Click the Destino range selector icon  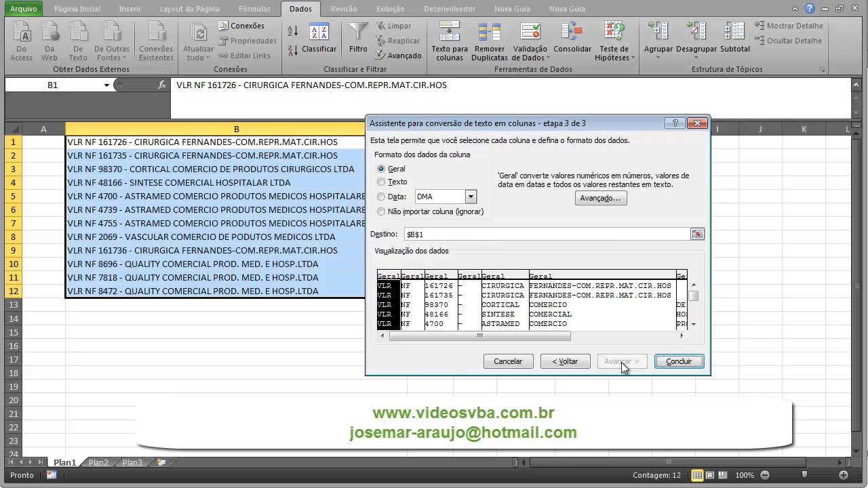click(x=697, y=234)
